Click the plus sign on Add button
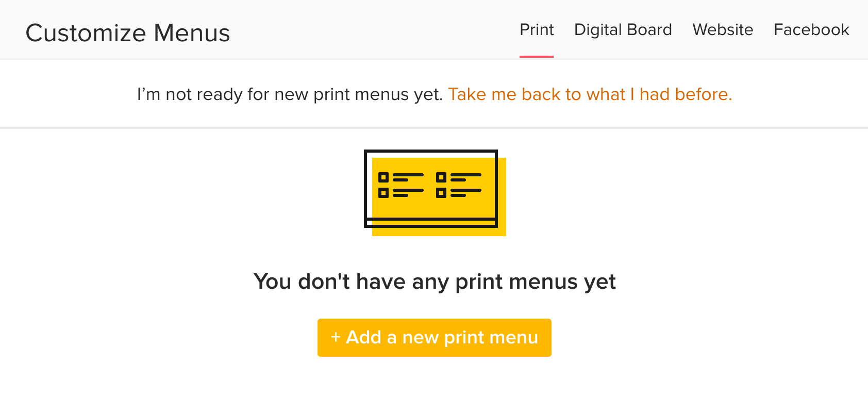This screenshot has width=868, height=397. (x=336, y=337)
